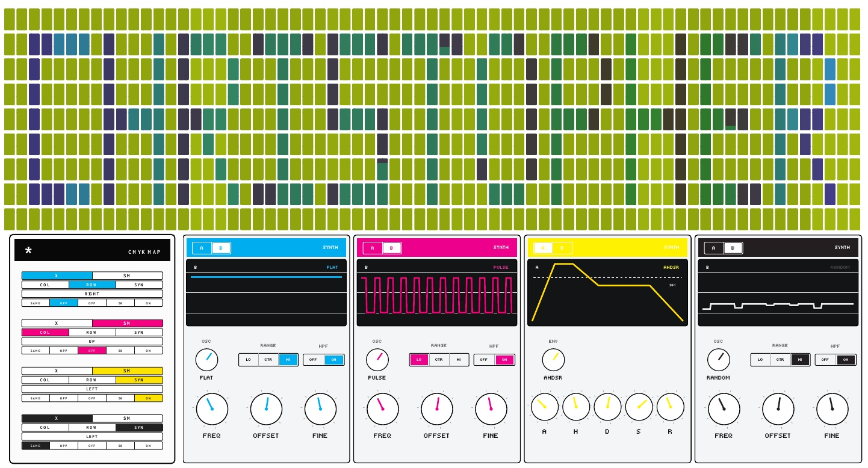This screenshot has height=468, width=868.
Task: Turn magenta synth HPF off
Action: (484, 360)
